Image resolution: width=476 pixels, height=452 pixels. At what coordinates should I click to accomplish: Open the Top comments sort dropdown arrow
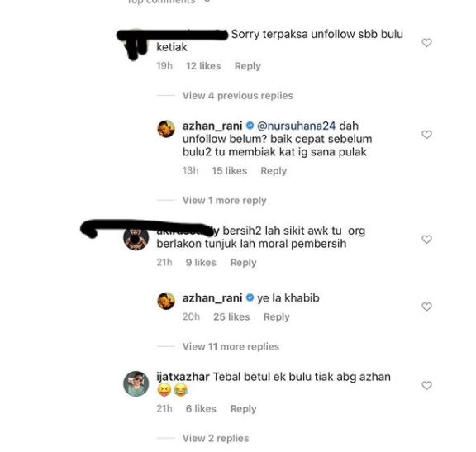[x=207, y=2]
